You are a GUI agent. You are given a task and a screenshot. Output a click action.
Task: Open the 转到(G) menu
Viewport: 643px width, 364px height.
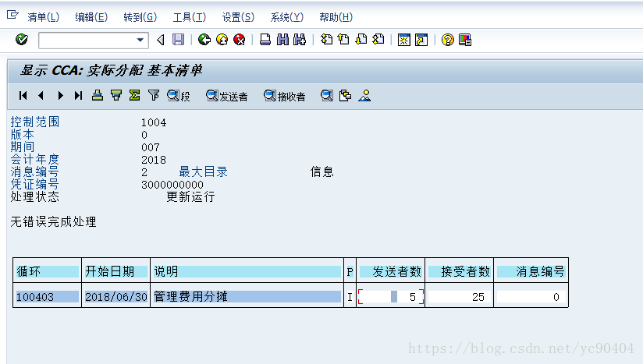pos(140,17)
